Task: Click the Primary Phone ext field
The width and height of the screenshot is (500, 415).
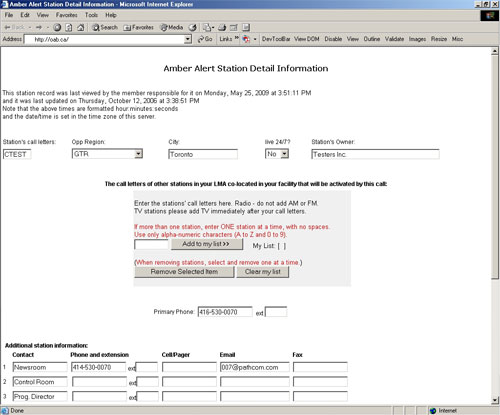Action: 276,312
